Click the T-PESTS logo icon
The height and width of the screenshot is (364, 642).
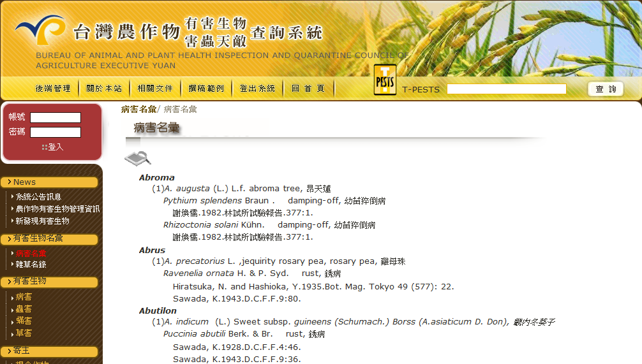(x=385, y=80)
